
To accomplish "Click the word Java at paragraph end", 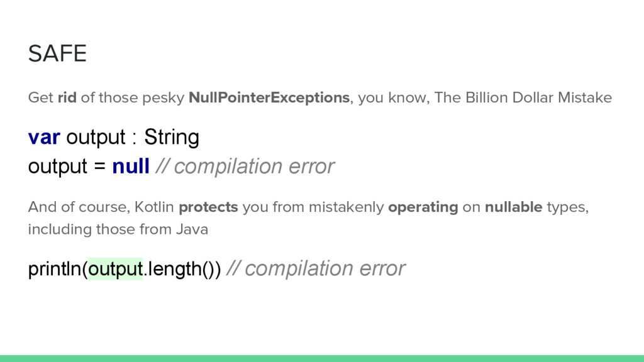I will (x=192, y=229).
